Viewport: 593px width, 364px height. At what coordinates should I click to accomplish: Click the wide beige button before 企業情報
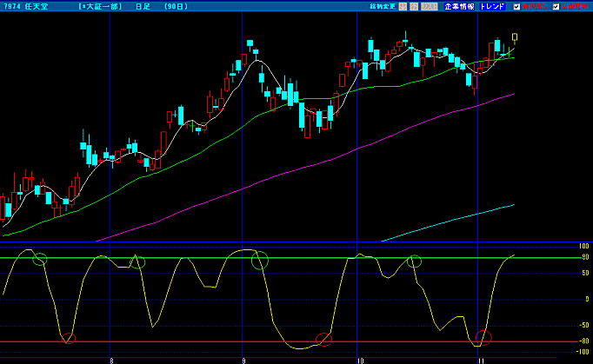(x=430, y=6)
